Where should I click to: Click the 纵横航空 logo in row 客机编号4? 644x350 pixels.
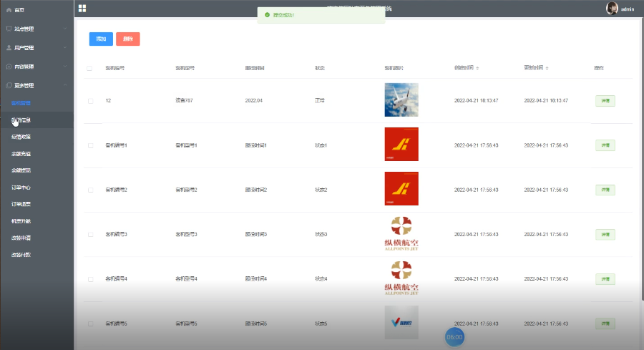coord(401,278)
